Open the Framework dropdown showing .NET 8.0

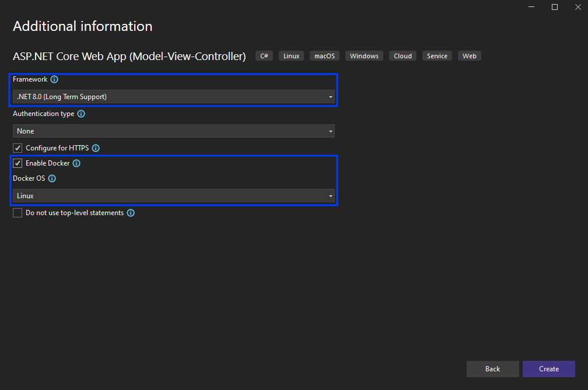click(174, 97)
